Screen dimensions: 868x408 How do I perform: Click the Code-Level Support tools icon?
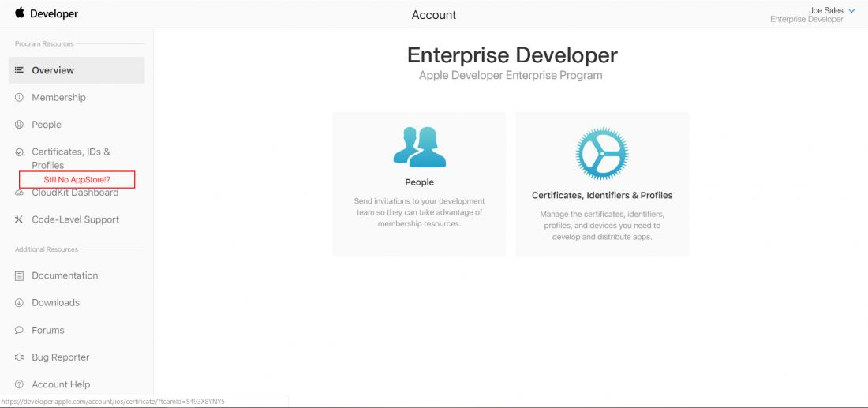coord(20,219)
